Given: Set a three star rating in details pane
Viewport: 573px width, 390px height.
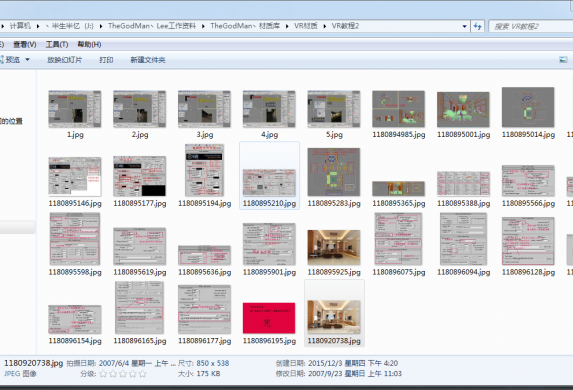Looking at the screenshot, I should (x=123, y=374).
